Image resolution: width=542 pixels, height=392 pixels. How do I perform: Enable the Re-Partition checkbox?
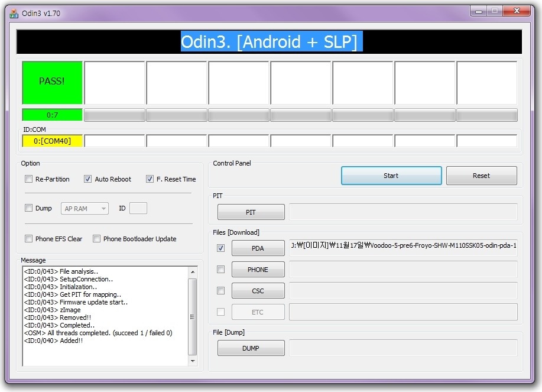coord(29,179)
